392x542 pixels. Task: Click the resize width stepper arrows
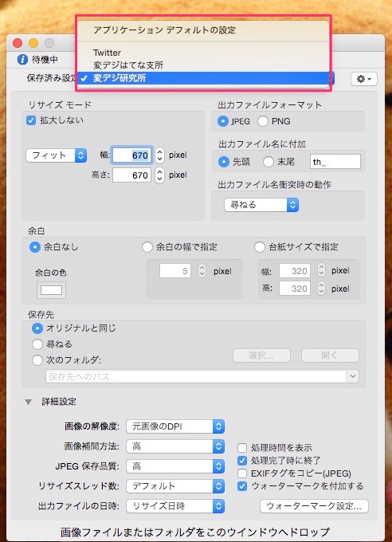pos(159,155)
